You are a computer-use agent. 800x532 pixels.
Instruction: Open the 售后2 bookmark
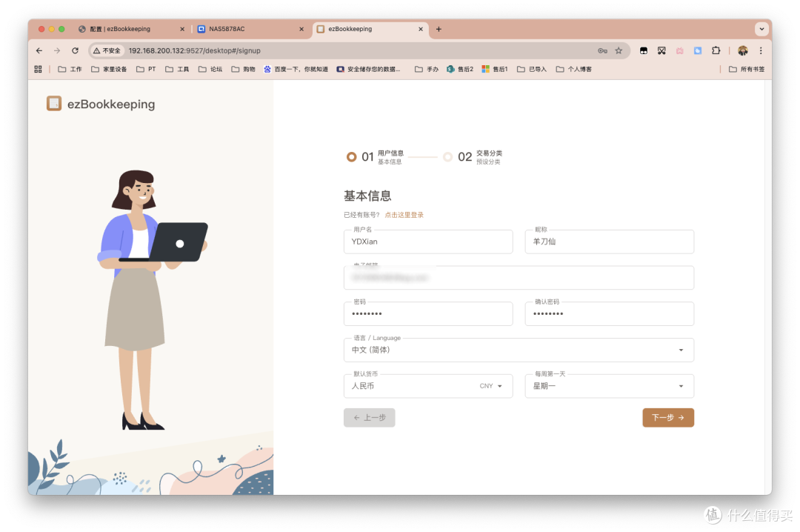pyautogui.click(x=460, y=69)
